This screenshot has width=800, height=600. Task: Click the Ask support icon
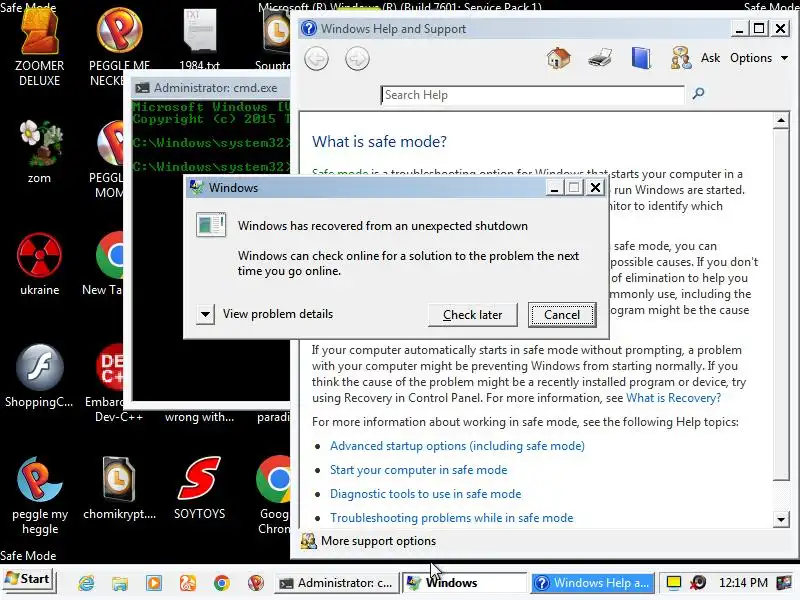click(681, 58)
